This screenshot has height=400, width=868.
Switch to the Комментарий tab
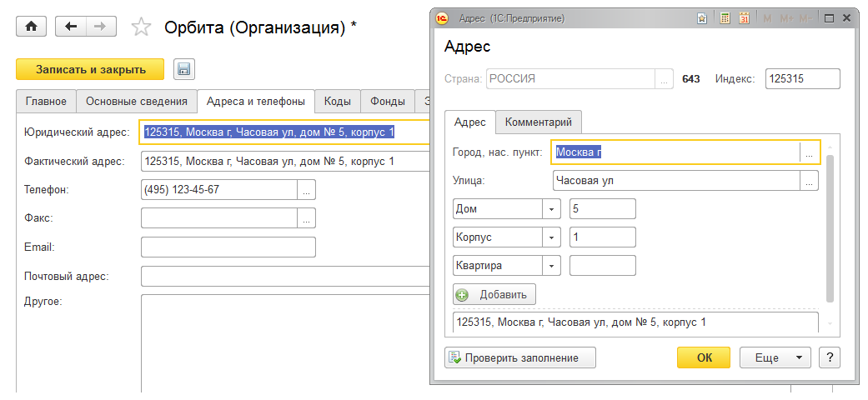coord(539,122)
